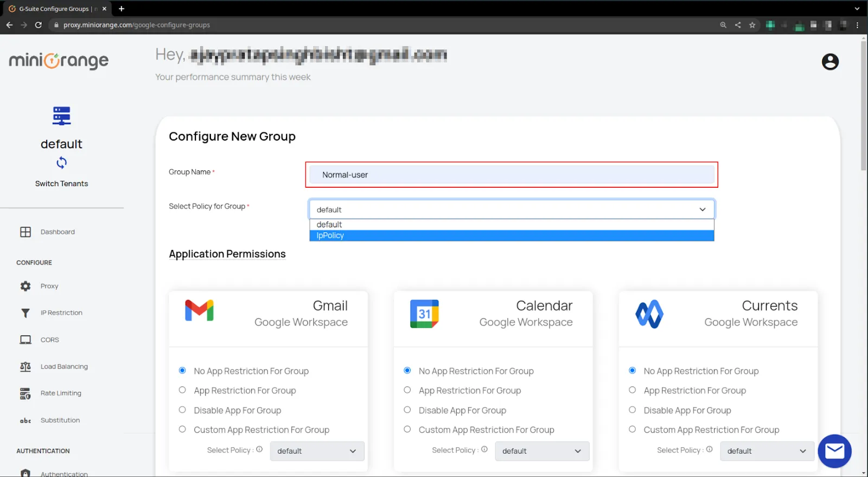Click Calendar Select Policy info icon
This screenshot has height=477, width=868.
click(484, 449)
